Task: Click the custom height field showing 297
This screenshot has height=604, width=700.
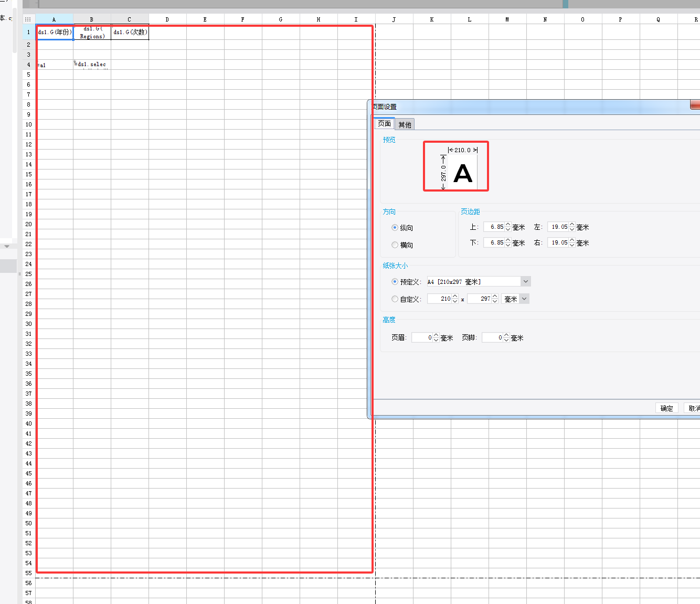Action: pyautogui.click(x=479, y=299)
